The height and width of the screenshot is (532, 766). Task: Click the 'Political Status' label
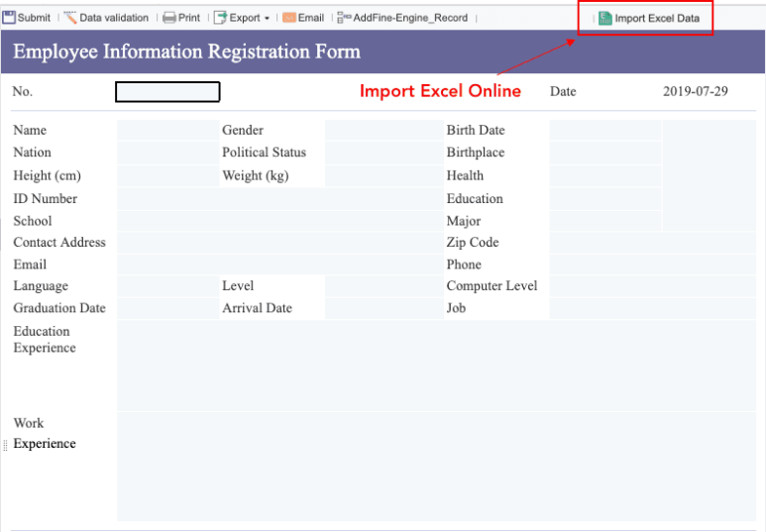pos(264,153)
